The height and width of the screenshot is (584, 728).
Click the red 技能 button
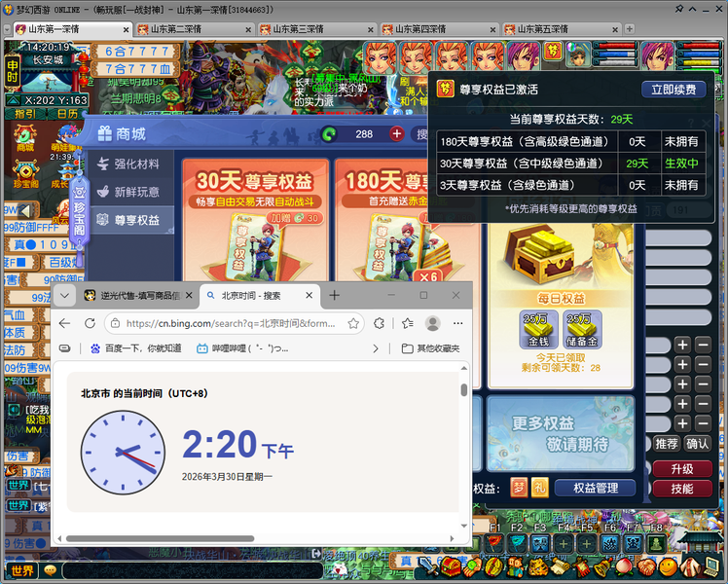pyautogui.click(x=682, y=489)
